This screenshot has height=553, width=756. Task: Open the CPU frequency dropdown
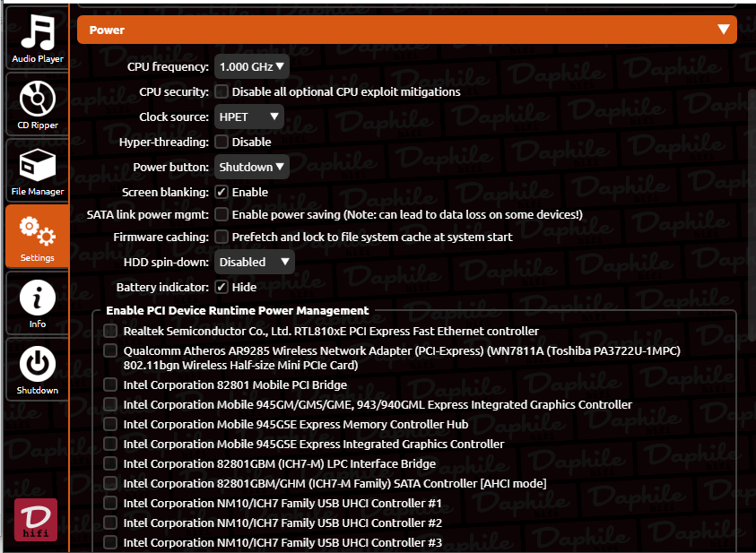(x=250, y=65)
